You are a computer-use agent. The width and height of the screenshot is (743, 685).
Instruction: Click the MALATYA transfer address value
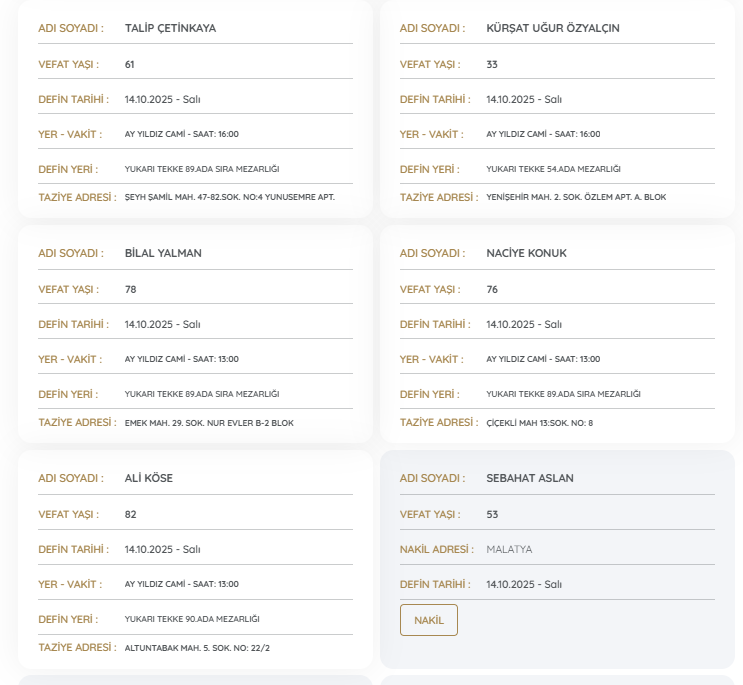(x=509, y=549)
